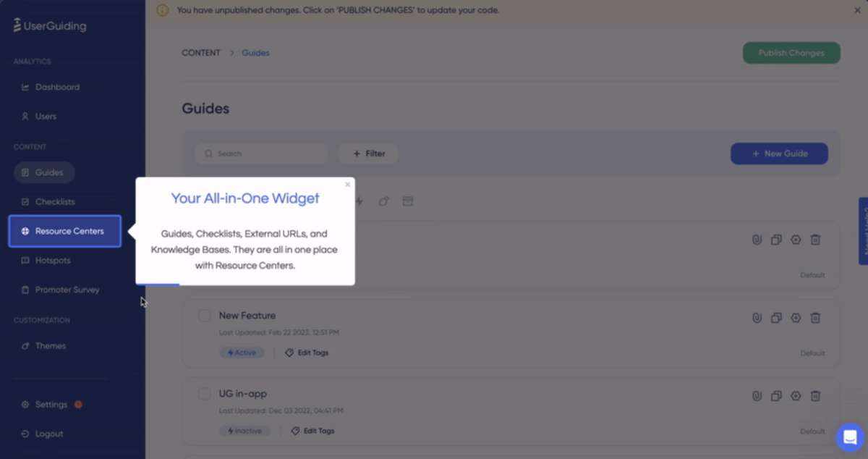Open settings gear for UG in-app
This screenshot has height=459, width=868.
(x=796, y=396)
